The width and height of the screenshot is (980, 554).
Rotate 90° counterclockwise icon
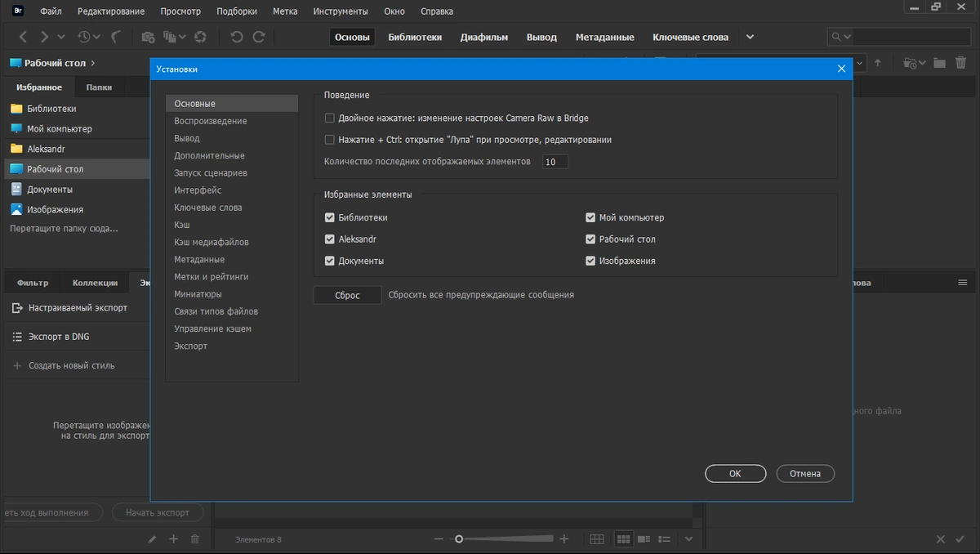tap(237, 37)
